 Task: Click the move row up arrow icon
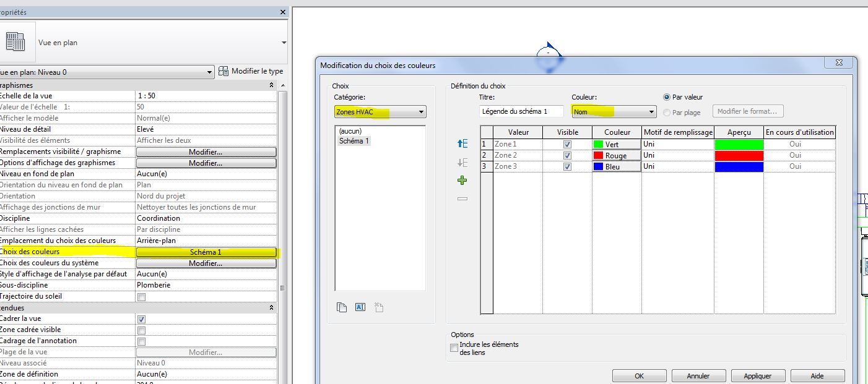pos(462,143)
